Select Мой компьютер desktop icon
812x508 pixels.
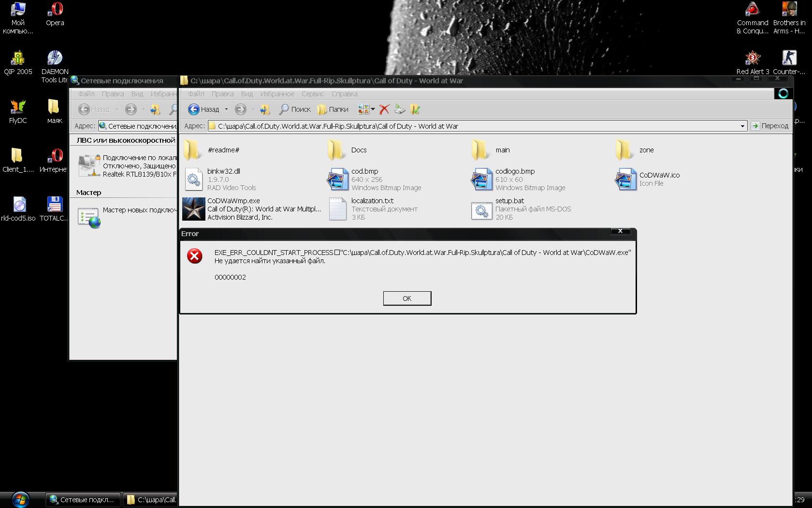pyautogui.click(x=18, y=18)
